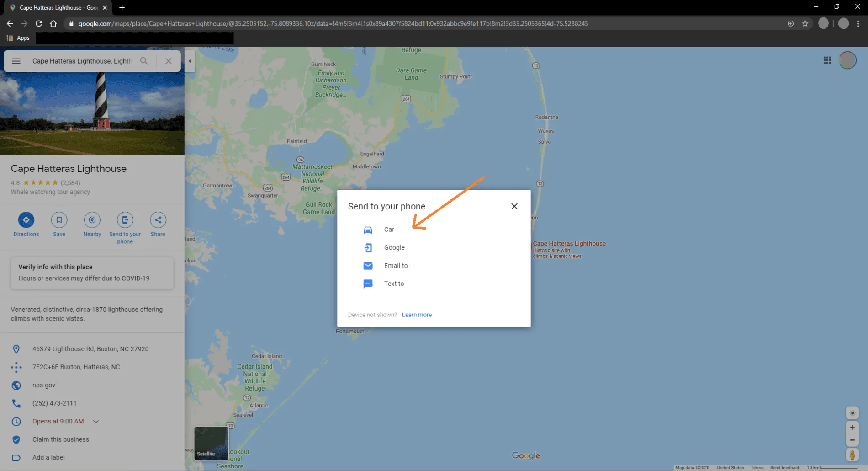Zoom in on the map

852,428
